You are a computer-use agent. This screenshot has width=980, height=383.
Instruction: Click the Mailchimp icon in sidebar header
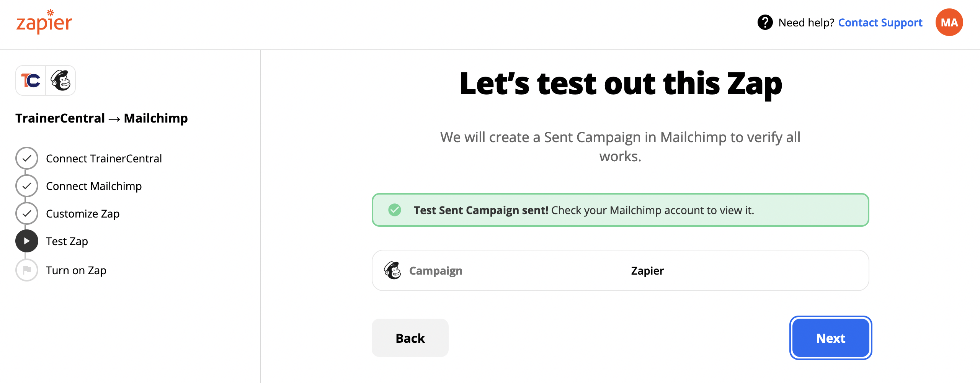61,80
